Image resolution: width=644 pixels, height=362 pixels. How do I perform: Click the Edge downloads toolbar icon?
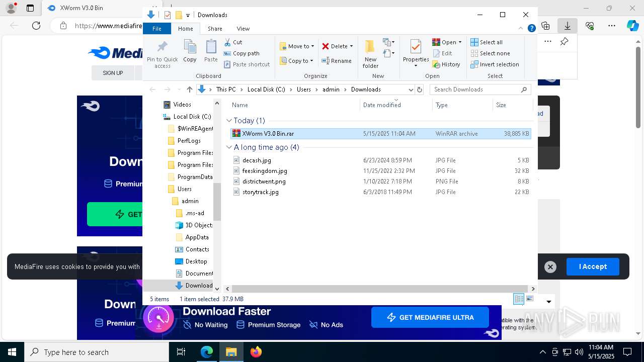tap(568, 25)
